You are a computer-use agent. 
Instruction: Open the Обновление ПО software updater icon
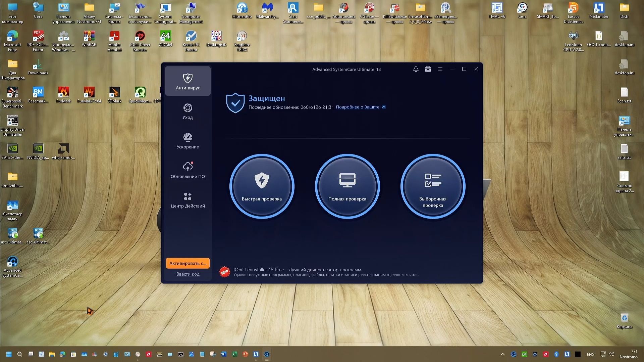[x=187, y=170]
